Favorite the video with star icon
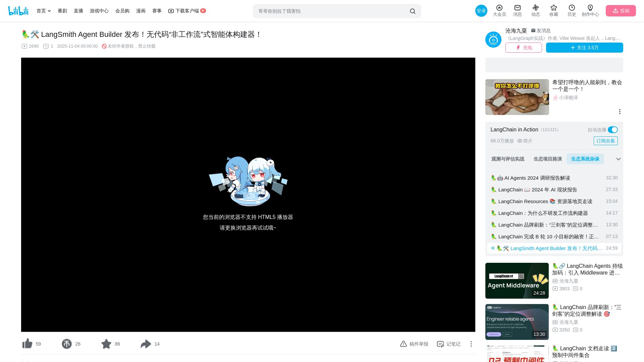This screenshot has height=362, width=644. (x=106, y=344)
